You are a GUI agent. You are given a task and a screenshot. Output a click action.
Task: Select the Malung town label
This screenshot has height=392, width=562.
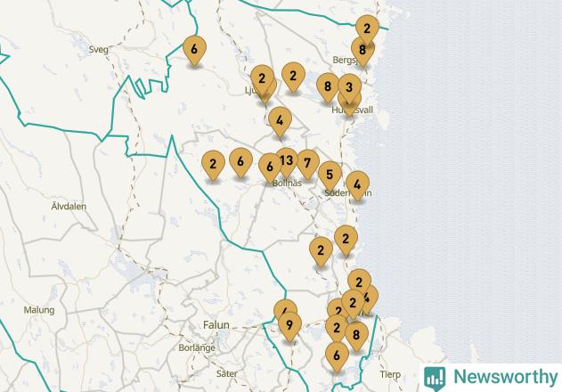[x=39, y=310]
